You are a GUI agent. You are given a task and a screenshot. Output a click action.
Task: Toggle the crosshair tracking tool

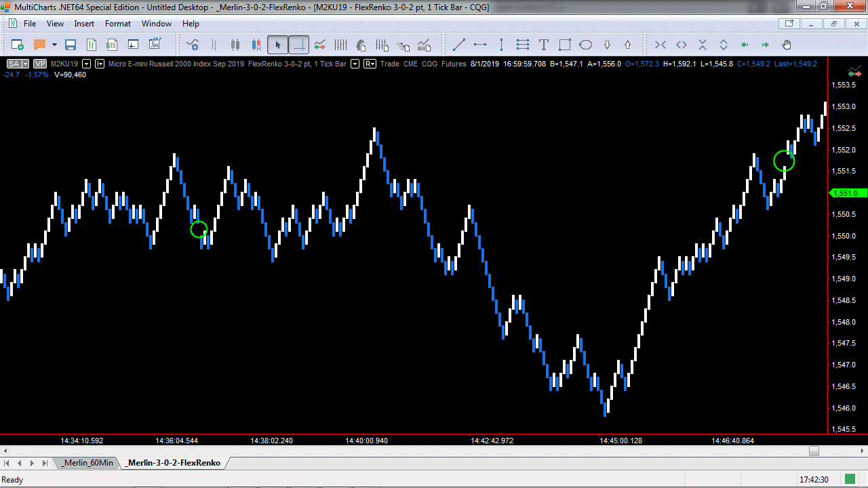[x=298, y=45]
